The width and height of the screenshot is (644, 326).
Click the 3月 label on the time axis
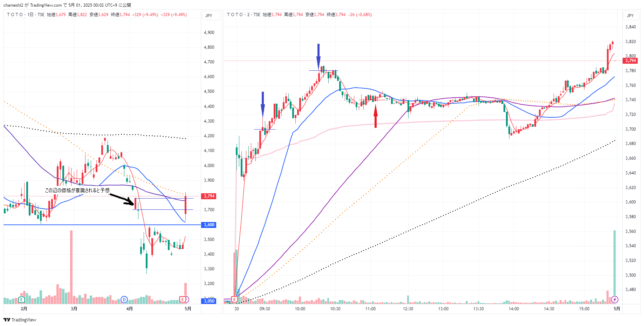point(74,308)
